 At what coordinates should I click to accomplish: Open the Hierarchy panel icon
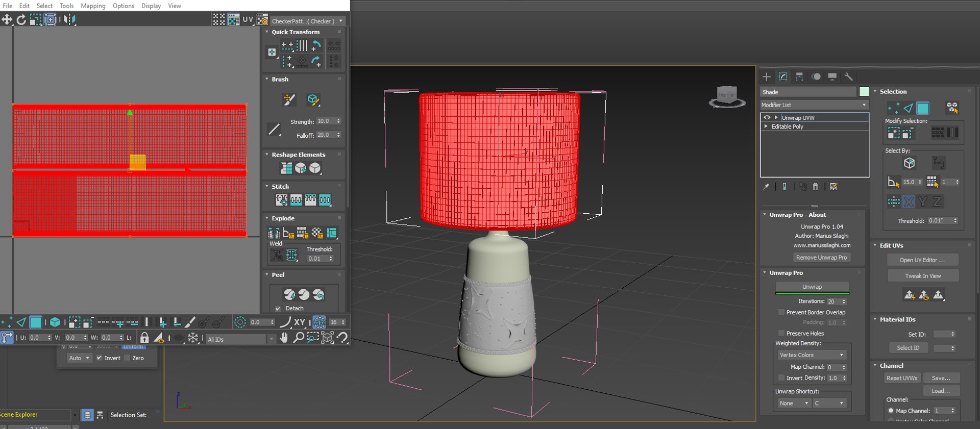pos(799,77)
